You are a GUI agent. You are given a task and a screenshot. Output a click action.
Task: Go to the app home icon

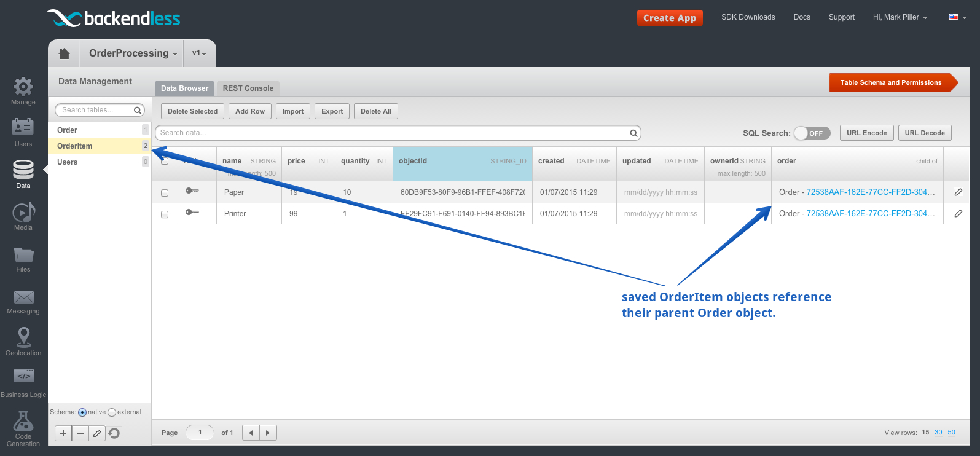(x=64, y=53)
